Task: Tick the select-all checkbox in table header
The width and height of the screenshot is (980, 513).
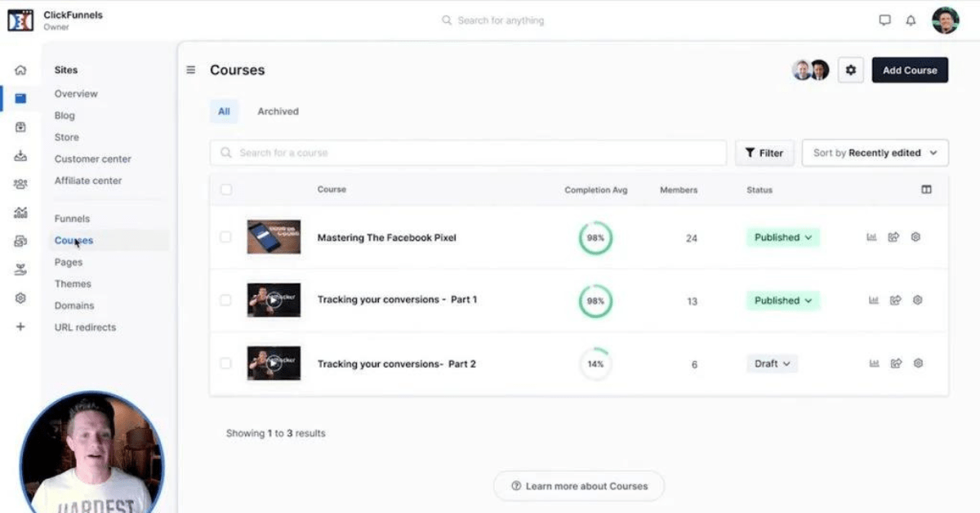Action: (226, 190)
